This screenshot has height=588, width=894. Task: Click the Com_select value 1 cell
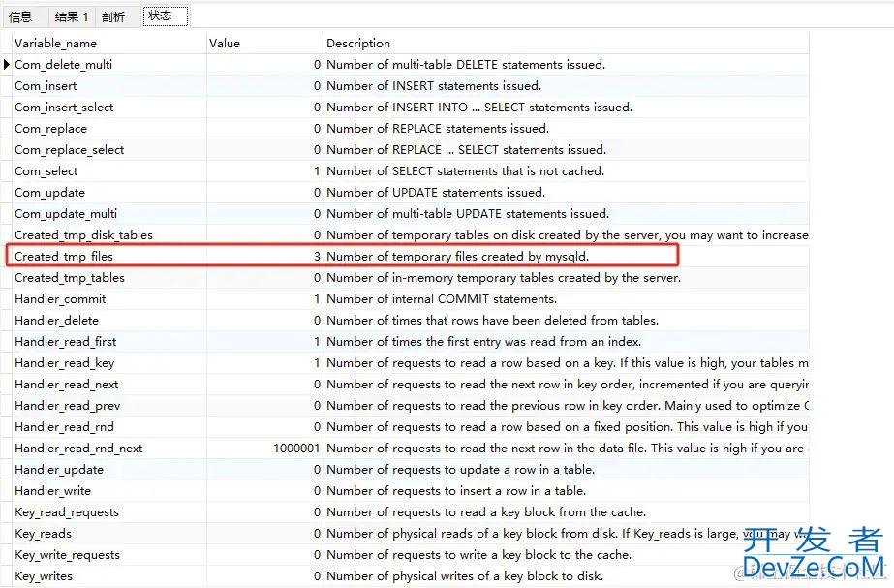(265, 171)
